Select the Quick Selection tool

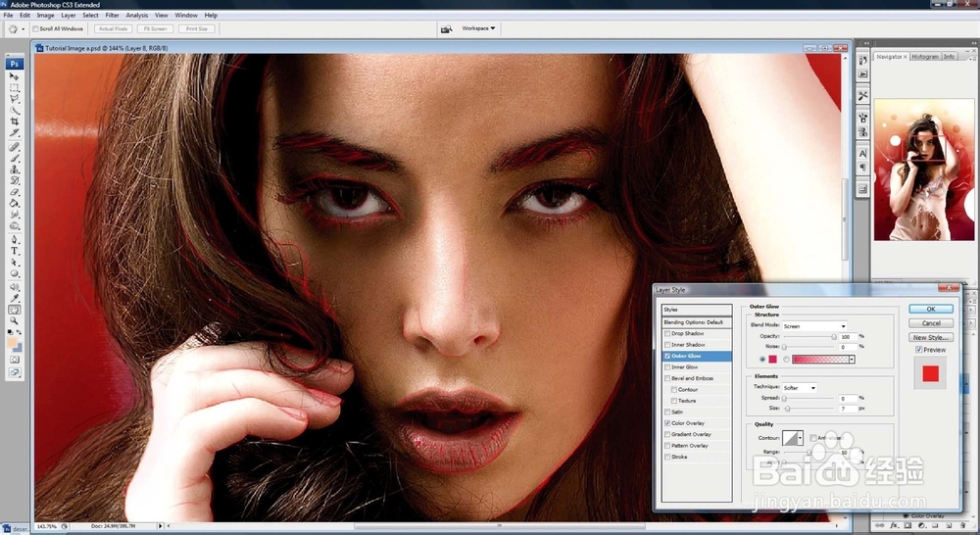14,110
